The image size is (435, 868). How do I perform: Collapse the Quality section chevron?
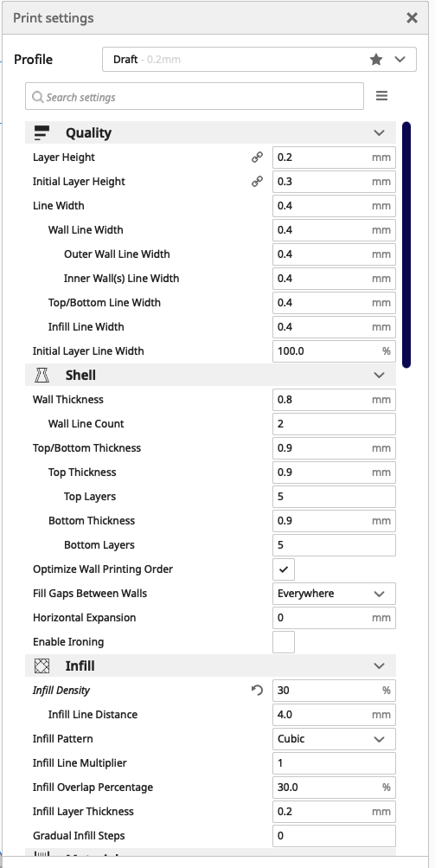tap(379, 133)
